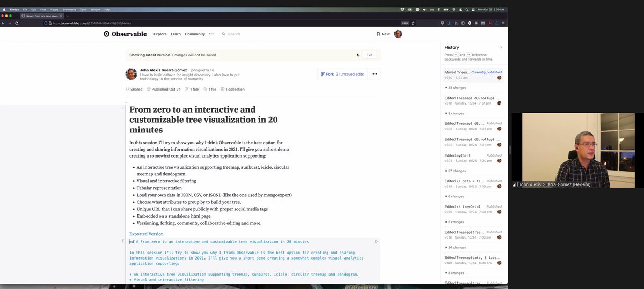644x289 pixels.
Task: Click the Shared status indicator
Action: (134, 90)
